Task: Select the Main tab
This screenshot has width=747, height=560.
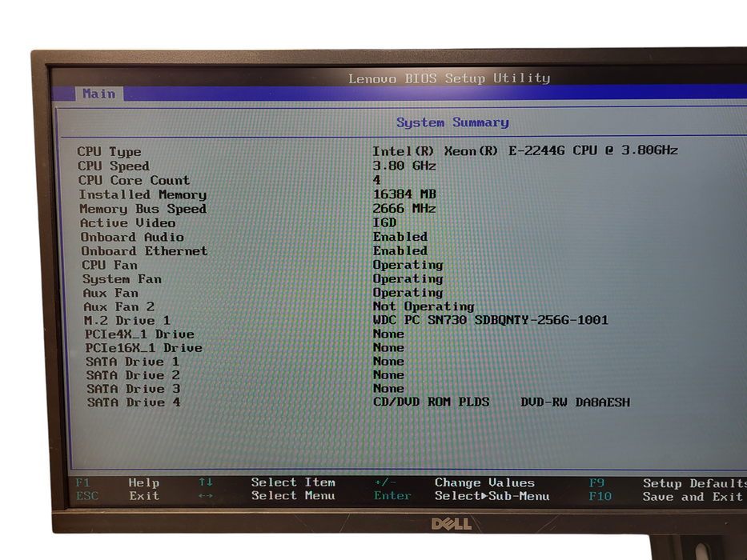Action: tap(99, 94)
